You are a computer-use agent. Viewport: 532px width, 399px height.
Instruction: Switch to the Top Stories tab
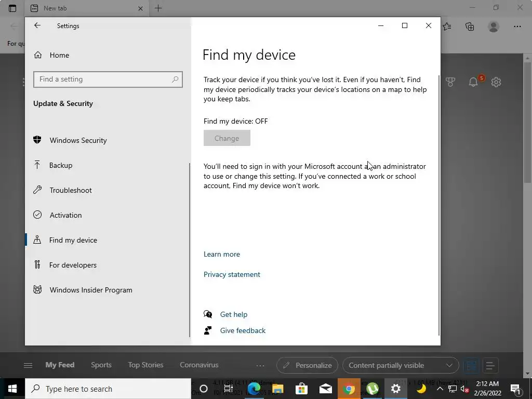tap(145, 365)
